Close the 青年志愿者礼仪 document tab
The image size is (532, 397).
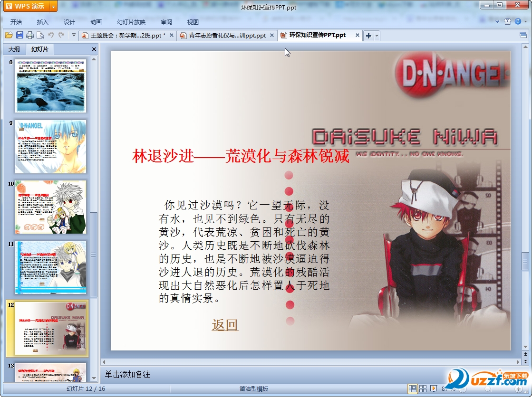[x=272, y=35]
